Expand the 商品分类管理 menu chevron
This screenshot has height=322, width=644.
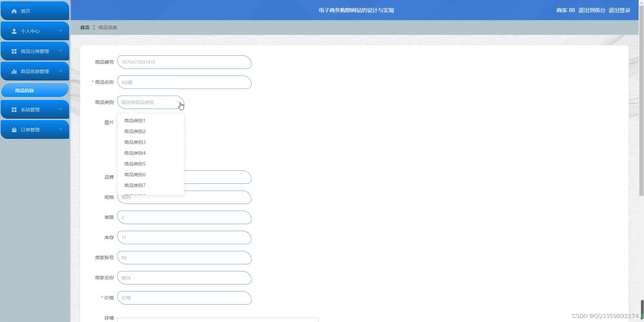(60, 51)
